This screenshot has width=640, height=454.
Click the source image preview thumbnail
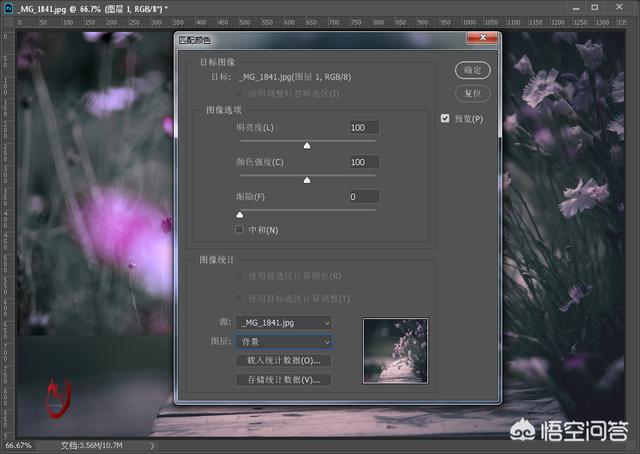pyautogui.click(x=395, y=351)
